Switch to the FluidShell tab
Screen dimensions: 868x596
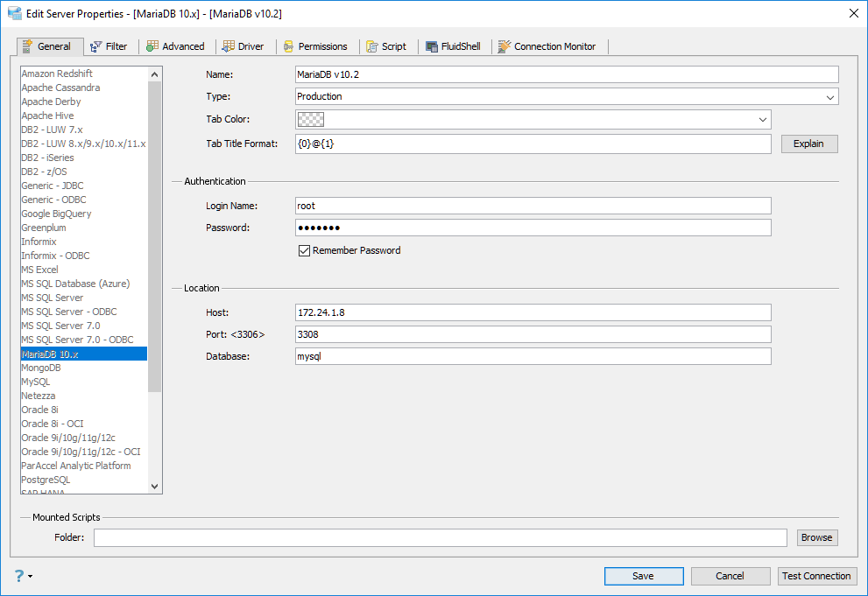click(453, 46)
